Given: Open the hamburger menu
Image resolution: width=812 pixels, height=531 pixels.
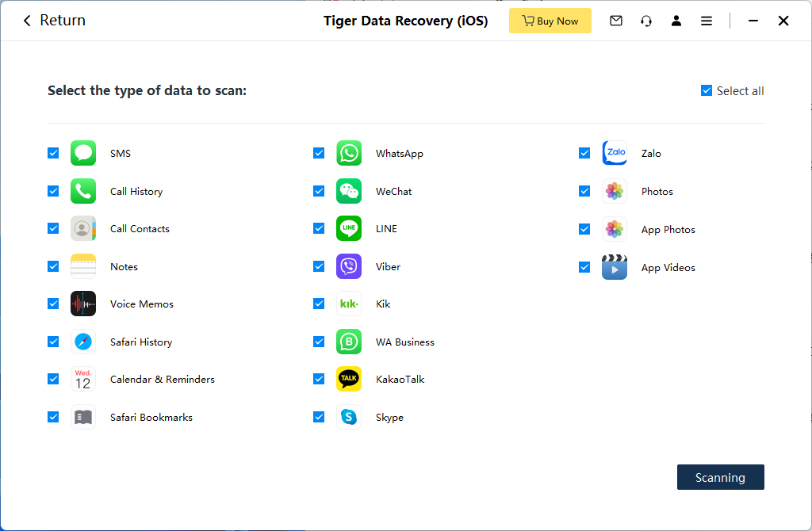Looking at the screenshot, I should pyautogui.click(x=707, y=21).
